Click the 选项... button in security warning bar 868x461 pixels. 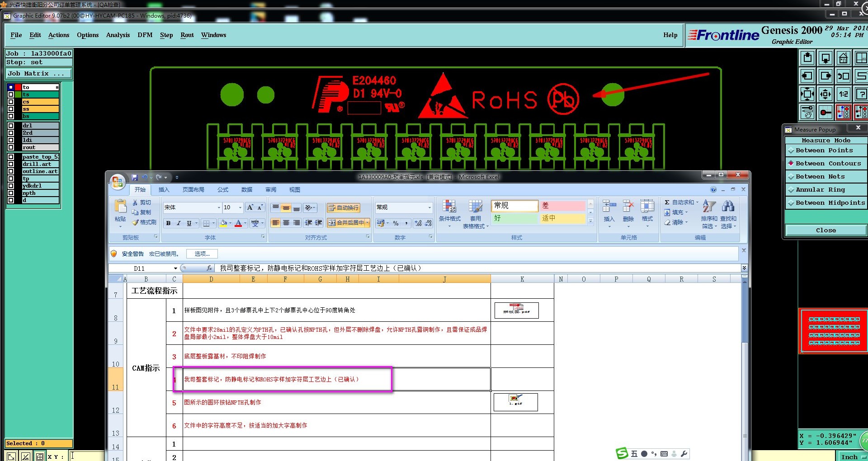click(x=202, y=254)
